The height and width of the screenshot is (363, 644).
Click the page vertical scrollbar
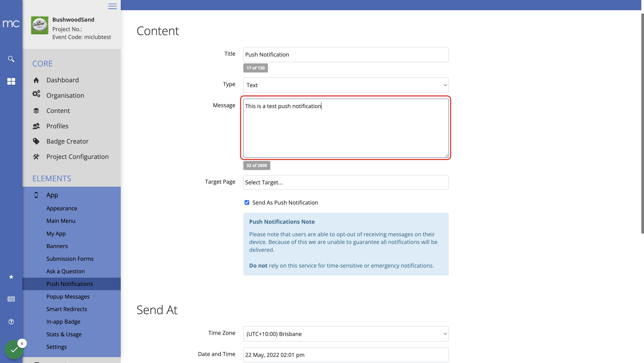point(643,123)
